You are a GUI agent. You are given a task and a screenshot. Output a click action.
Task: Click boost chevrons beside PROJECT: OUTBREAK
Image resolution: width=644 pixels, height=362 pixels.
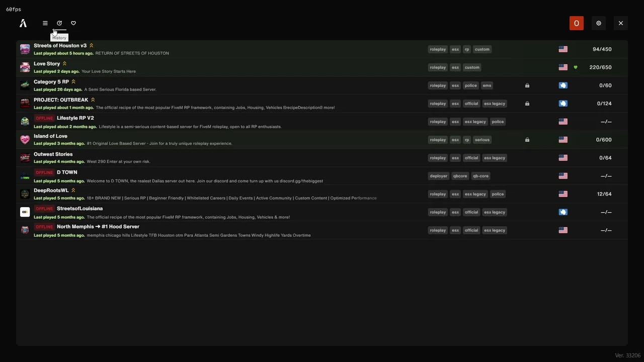point(93,100)
